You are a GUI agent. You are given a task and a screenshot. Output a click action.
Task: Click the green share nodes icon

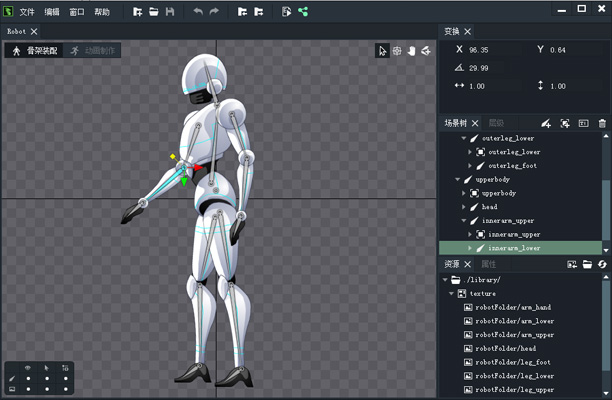[303, 12]
